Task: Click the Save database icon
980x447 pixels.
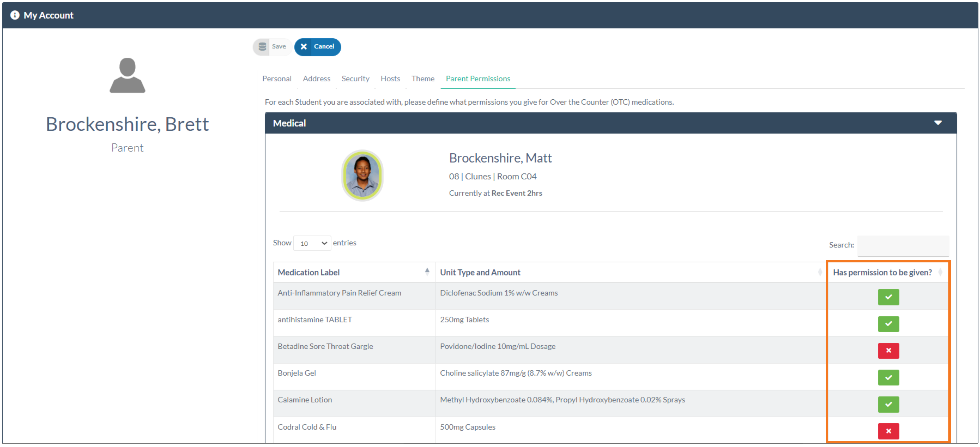Action: pyautogui.click(x=262, y=46)
